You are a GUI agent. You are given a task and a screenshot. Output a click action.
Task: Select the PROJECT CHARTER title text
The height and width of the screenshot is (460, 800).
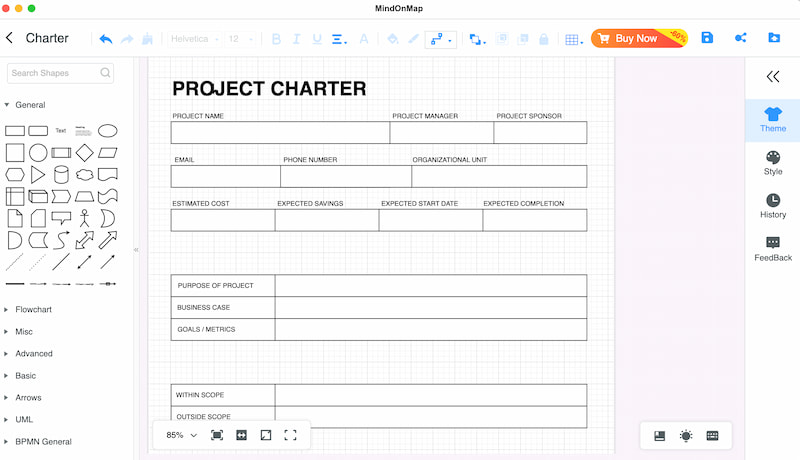tap(269, 89)
